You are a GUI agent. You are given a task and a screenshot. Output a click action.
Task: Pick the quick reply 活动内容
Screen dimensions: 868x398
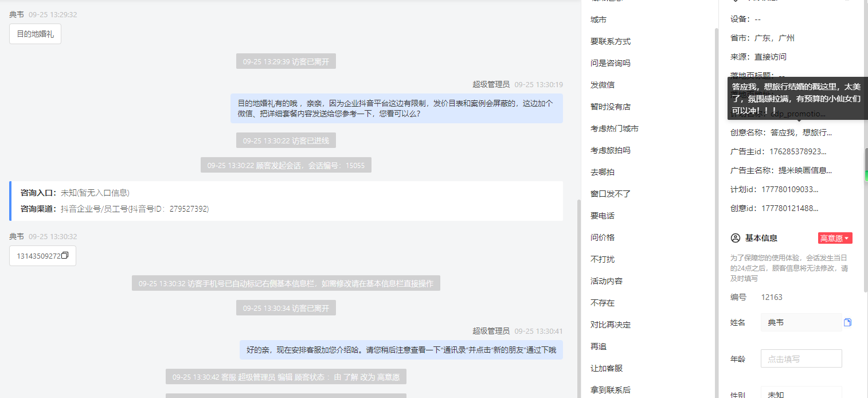(607, 281)
